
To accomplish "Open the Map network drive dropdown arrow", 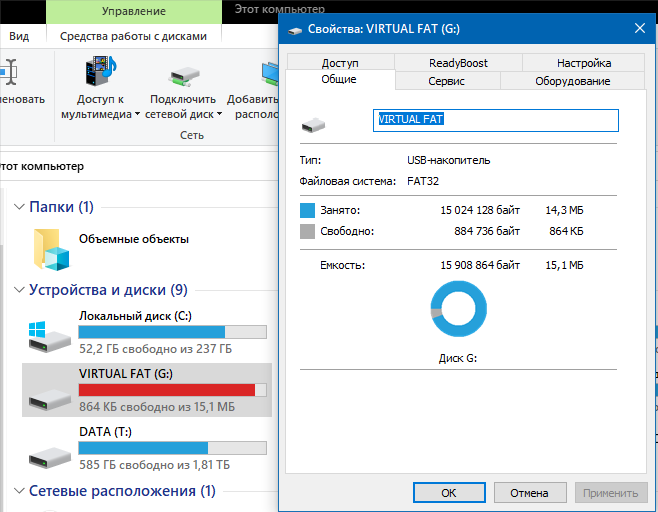I will tap(219, 114).
